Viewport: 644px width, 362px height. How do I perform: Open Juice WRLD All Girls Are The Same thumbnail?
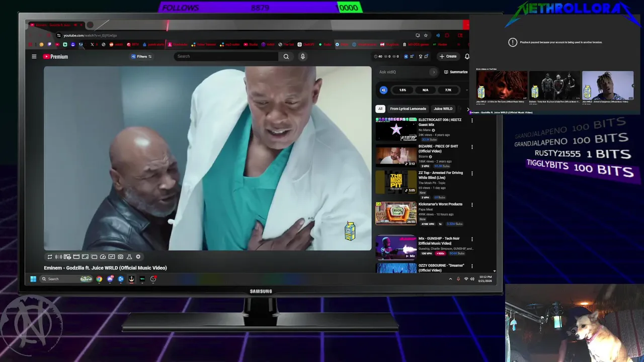click(502, 85)
